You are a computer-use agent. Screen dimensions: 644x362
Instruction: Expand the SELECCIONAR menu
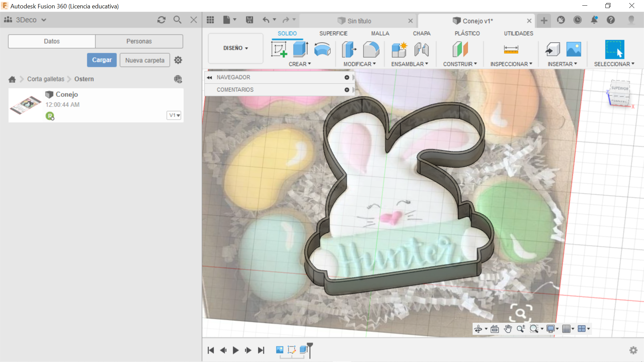coord(614,64)
